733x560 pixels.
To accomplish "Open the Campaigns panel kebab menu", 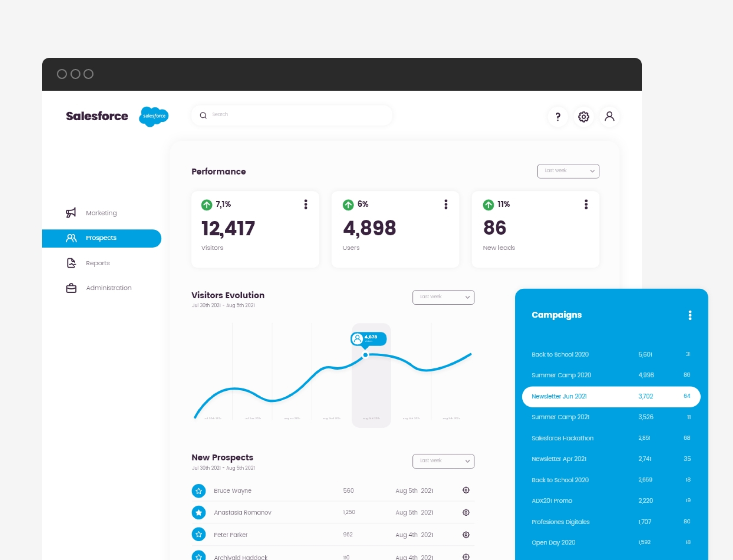I will tap(690, 315).
